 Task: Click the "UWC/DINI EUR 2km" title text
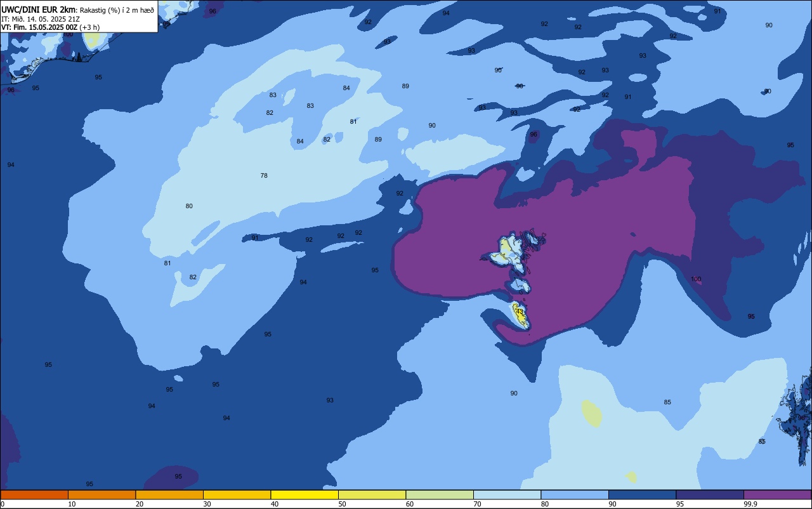point(39,10)
